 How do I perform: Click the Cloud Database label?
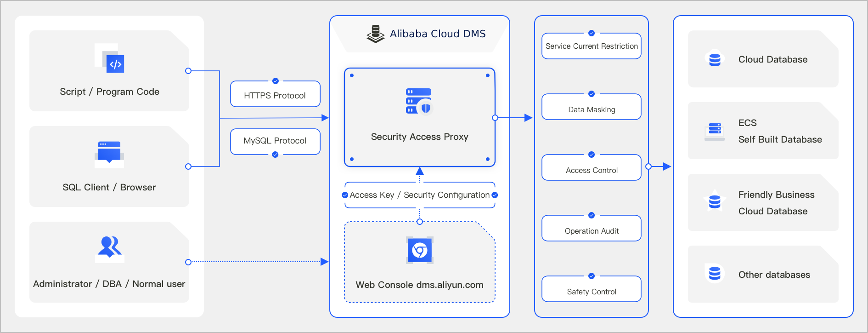(x=773, y=59)
